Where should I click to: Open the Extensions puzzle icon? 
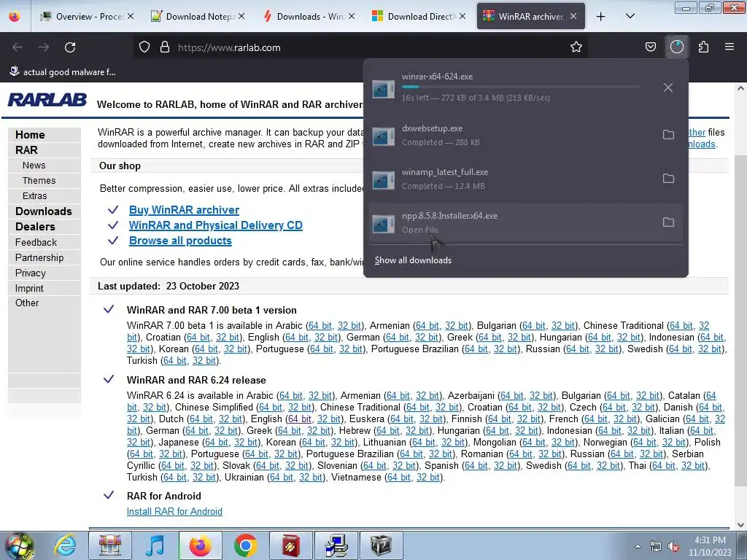tap(703, 47)
